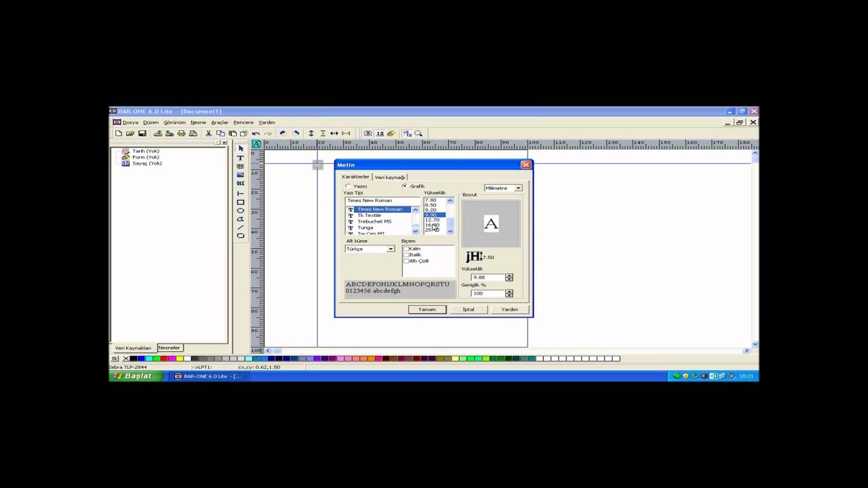
Task: Switch to the Veri Kaynakları panel tab
Action: tap(133, 348)
